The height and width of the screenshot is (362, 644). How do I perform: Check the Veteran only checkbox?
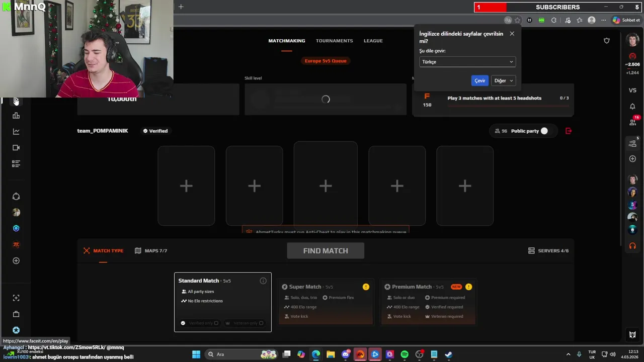click(261, 323)
